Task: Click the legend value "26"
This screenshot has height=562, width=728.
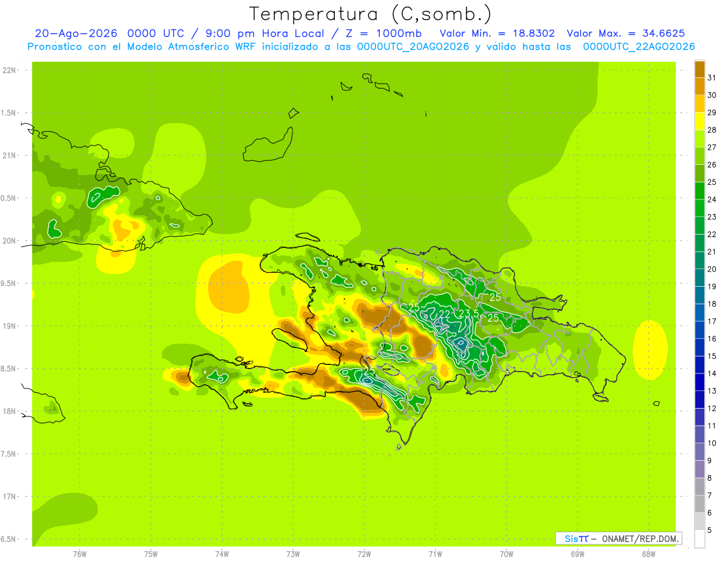Action: pyautogui.click(x=712, y=164)
